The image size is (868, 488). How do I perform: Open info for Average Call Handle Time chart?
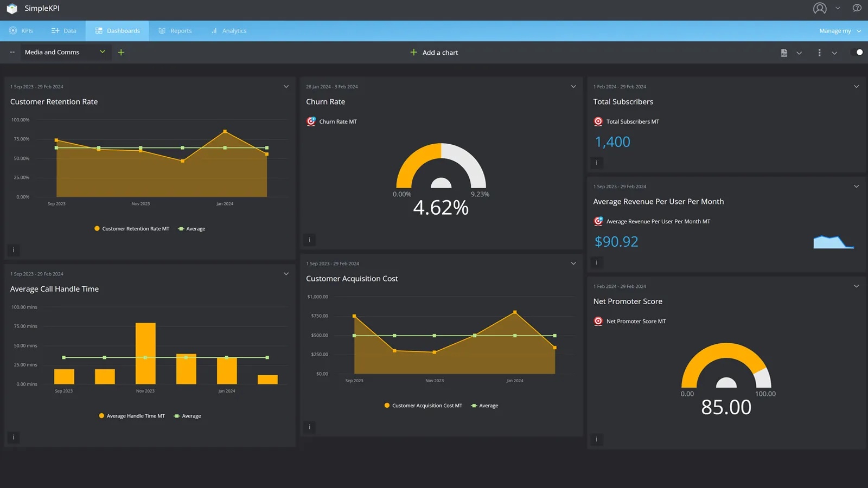[14, 437]
